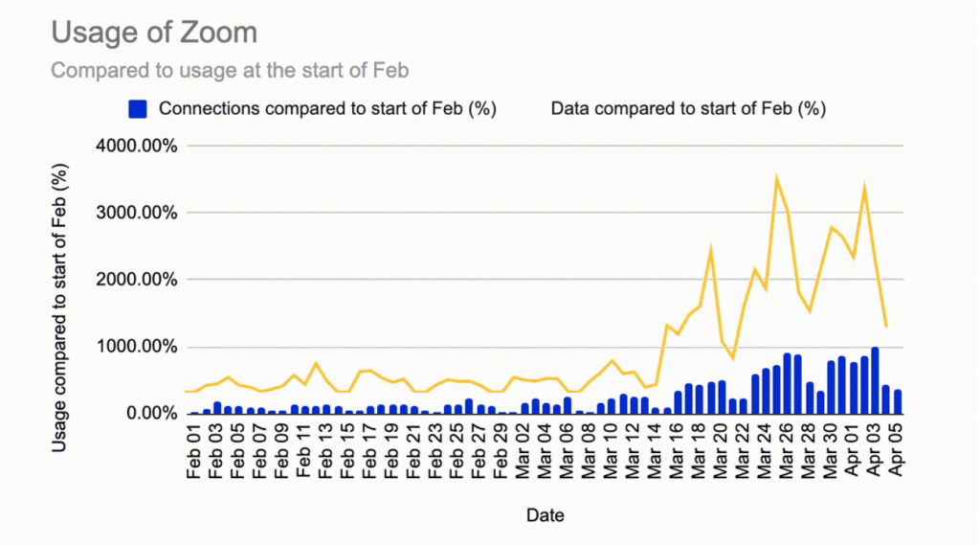Click the 'Usage of Zoom' chart title
Screen dimensions: 980x545
(154, 33)
